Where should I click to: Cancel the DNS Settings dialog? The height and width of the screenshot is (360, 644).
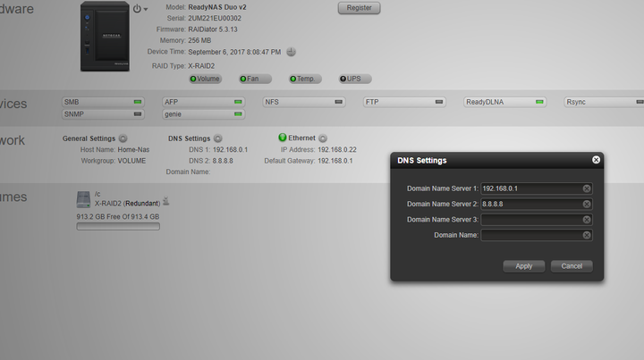(x=572, y=266)
